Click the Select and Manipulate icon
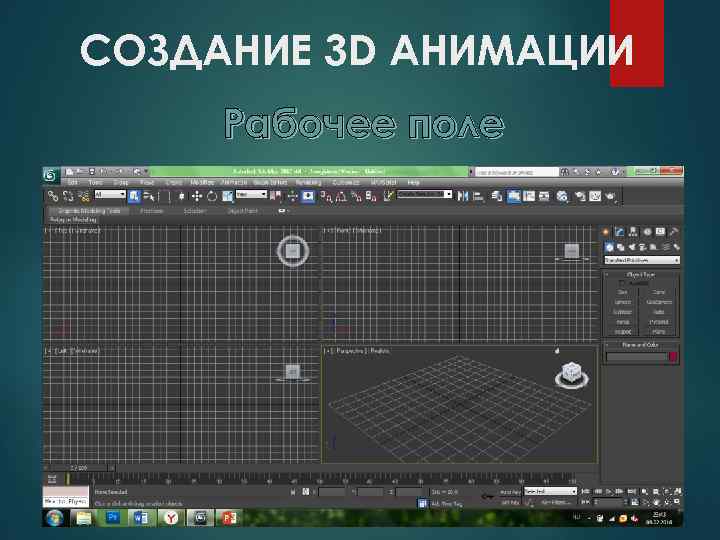The width and height of the screenshot is (720, 540). 292,197
